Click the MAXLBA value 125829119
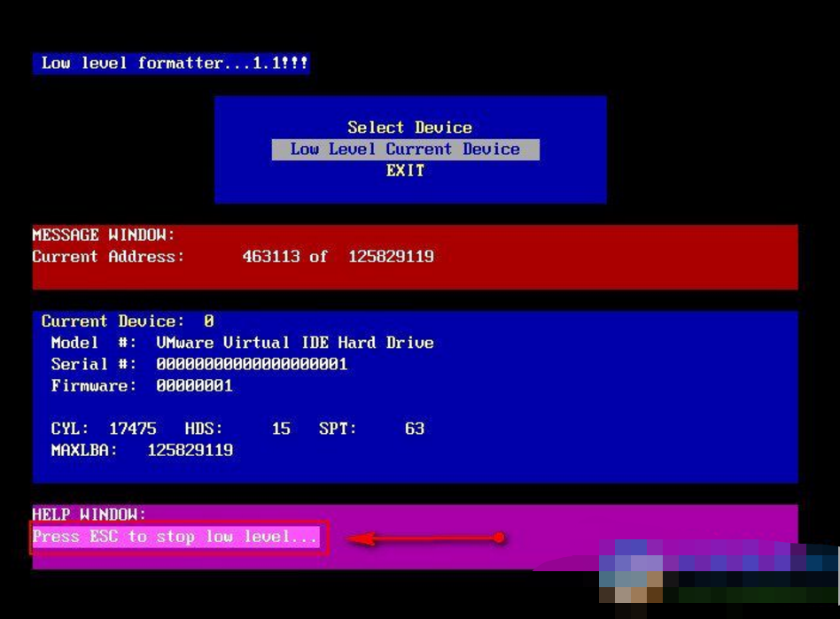The height and width of the screenshot is (619, 840). point(191,450)
